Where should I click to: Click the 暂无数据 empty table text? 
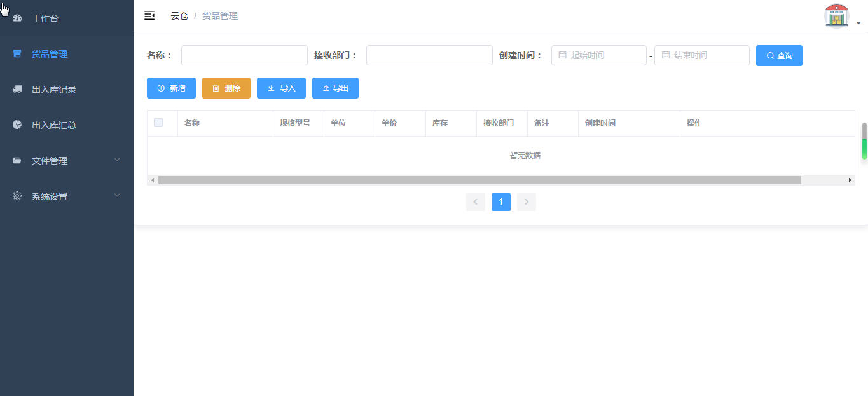525,156
